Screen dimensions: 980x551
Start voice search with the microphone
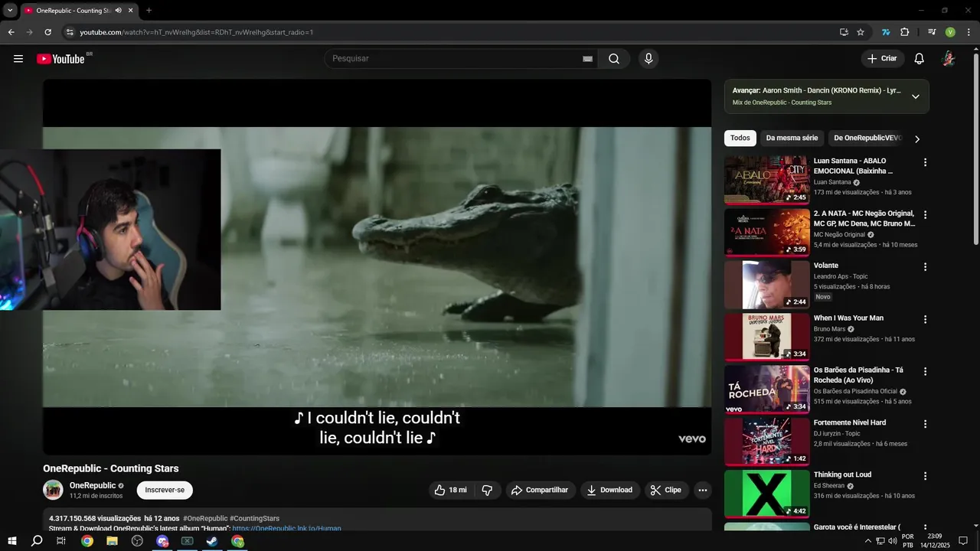[648, 59]
